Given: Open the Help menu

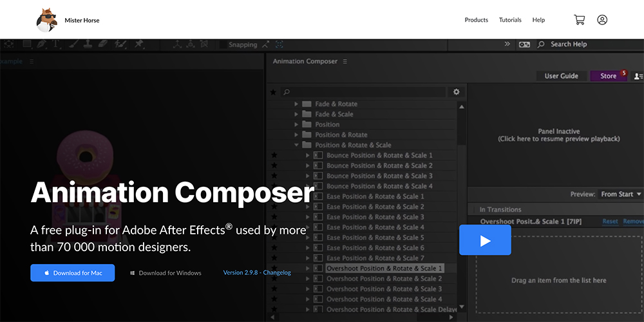Looking at the screenshot, I should pos(538,20).
